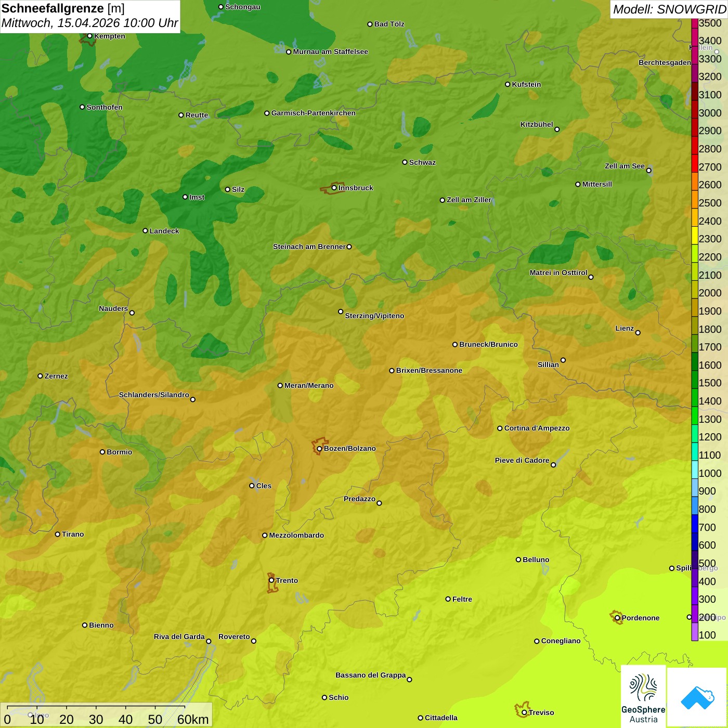
Task: Click the Bormio location dot
Action: 102,452
